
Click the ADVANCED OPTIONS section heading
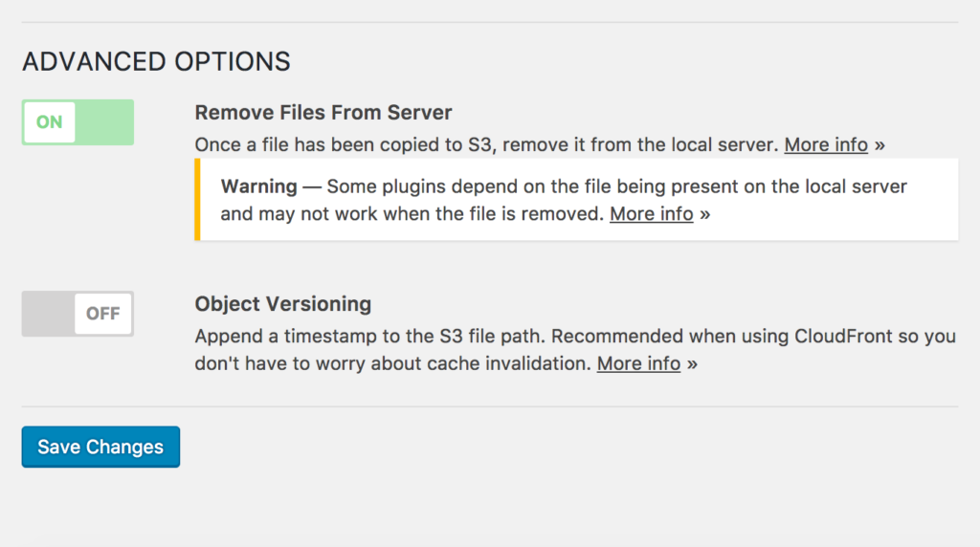156,62
